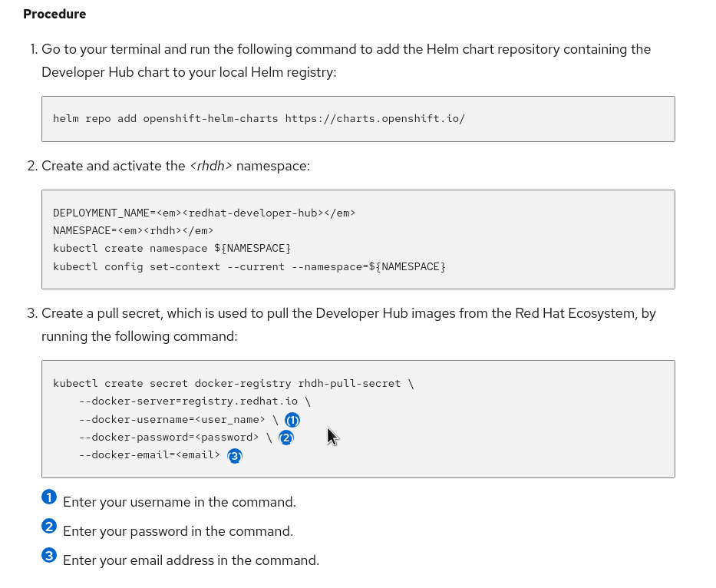
Task: Click the italic <rhdh> namespace placeholder
Action: pyautogui.click(x=211, y=166)
